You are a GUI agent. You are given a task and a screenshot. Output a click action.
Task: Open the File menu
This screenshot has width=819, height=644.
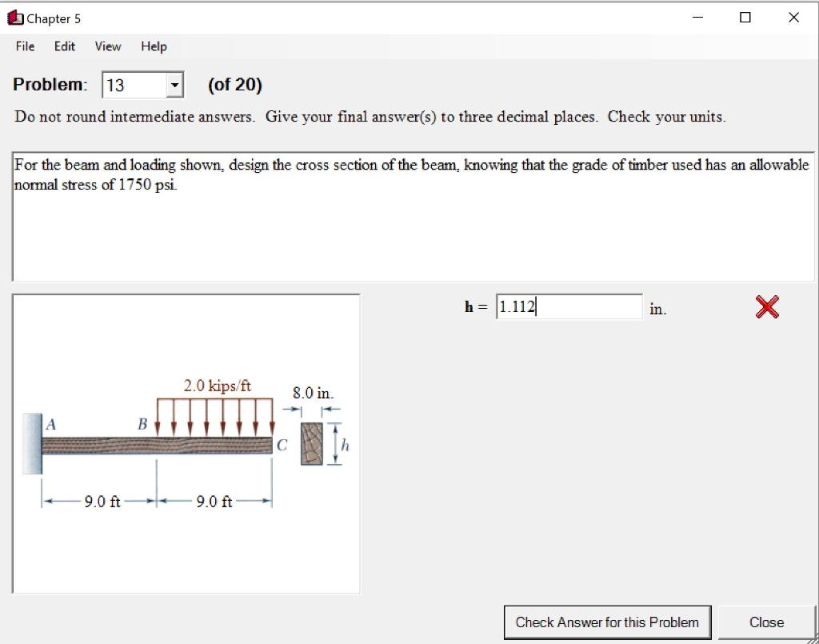point(24,46)
